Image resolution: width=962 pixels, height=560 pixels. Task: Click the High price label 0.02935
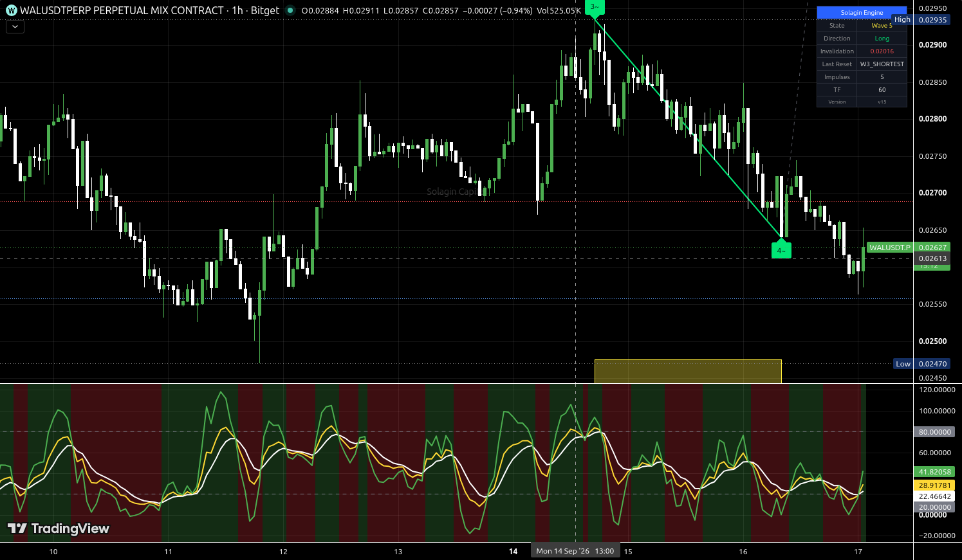[x=932, y=20]
